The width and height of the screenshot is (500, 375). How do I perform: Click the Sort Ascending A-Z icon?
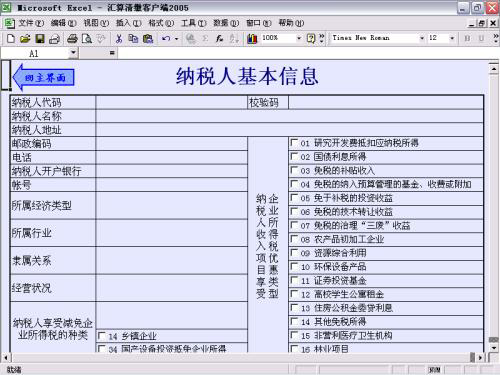point(234,39)
